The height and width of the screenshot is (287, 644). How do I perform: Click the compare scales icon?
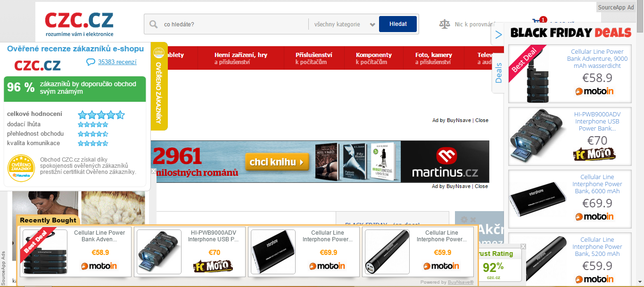(x=445, y=24)
